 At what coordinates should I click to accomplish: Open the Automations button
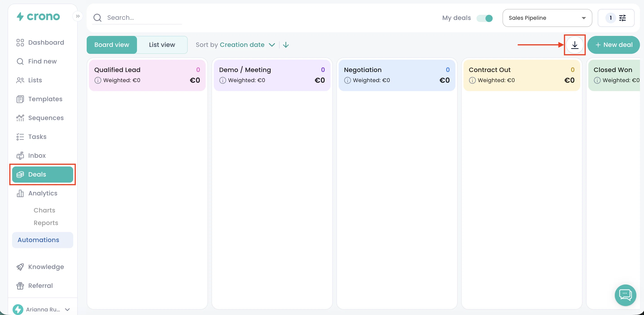tap(42, 240)
